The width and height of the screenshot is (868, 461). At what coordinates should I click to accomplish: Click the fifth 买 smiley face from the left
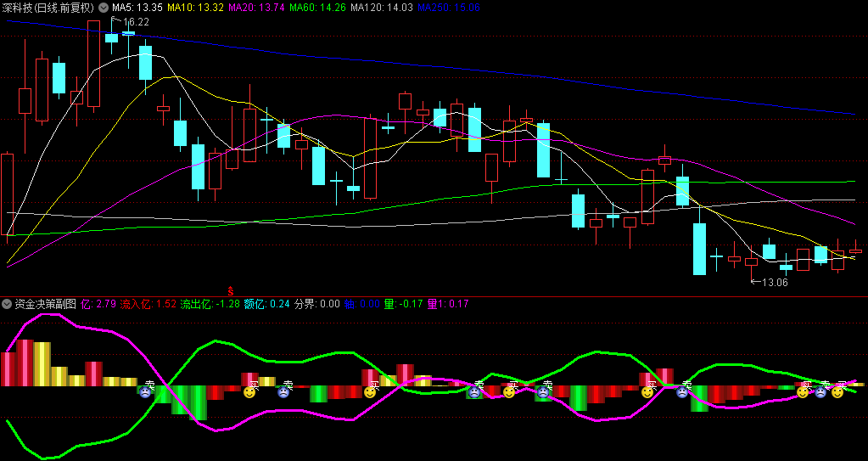point(803,392)
